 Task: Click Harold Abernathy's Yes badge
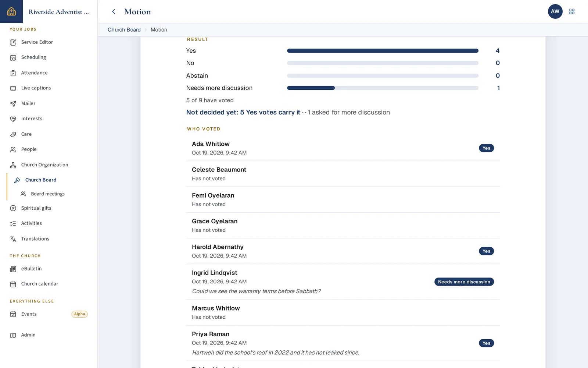click(486, 251)
